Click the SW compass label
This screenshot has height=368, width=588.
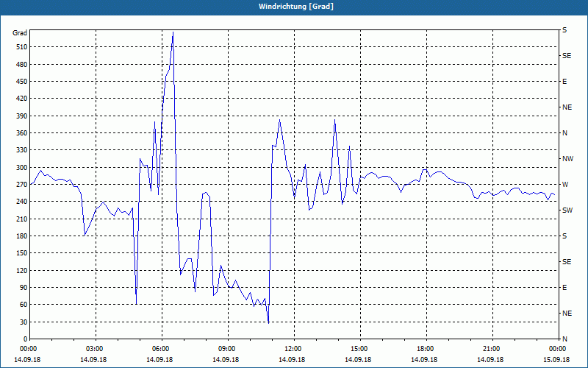(x=567, y=210)
